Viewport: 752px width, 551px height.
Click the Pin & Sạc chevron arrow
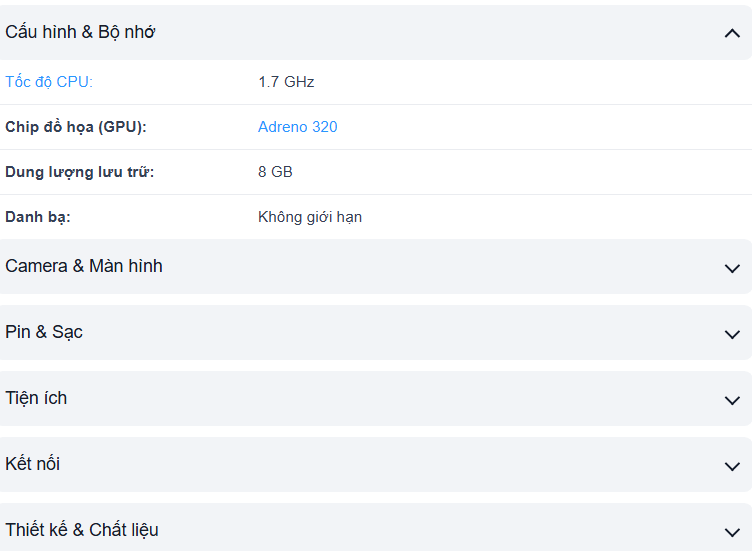pos(732,334)
